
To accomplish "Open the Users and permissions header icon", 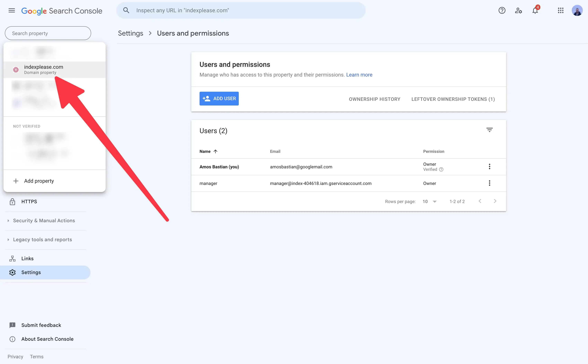I will (518, 10).
